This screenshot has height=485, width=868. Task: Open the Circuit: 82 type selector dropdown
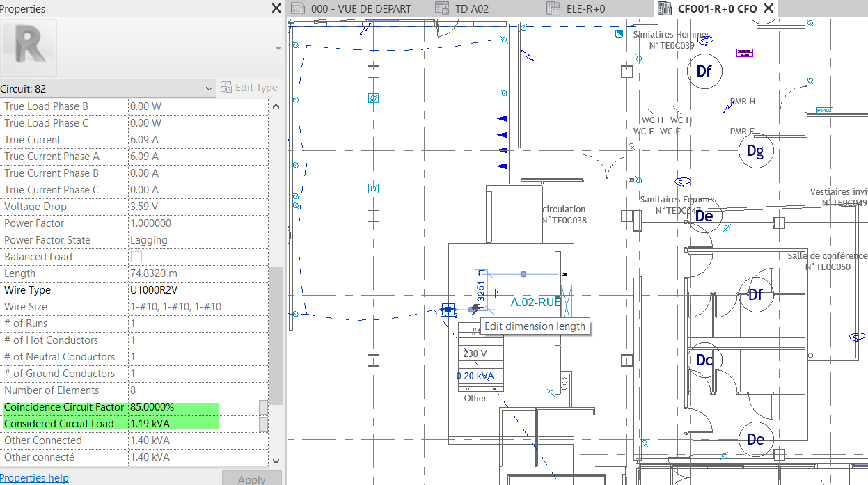[210, 88]
